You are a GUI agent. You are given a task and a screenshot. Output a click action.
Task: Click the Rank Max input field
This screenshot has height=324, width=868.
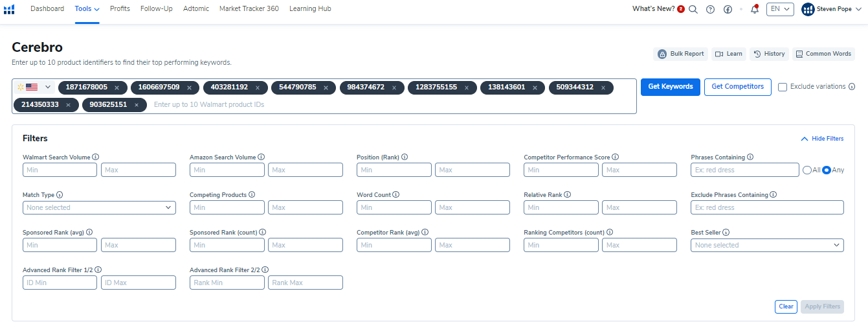(x=306, y=283)
